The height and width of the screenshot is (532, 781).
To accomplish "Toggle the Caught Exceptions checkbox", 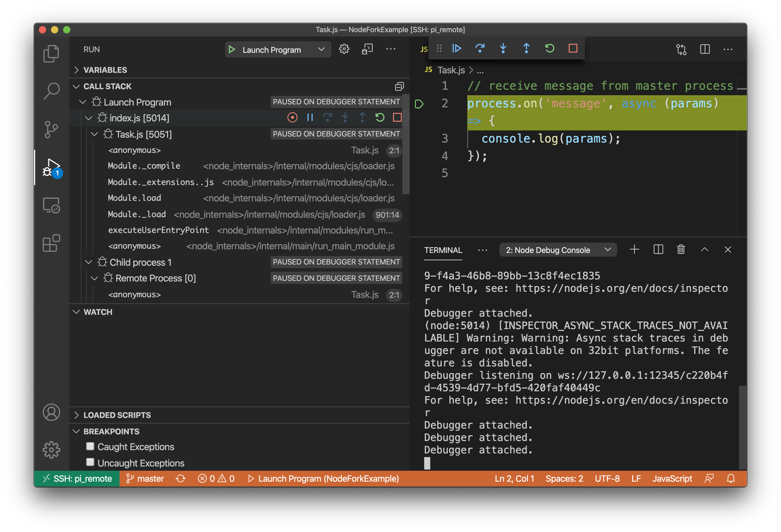I will coord(90,446).
